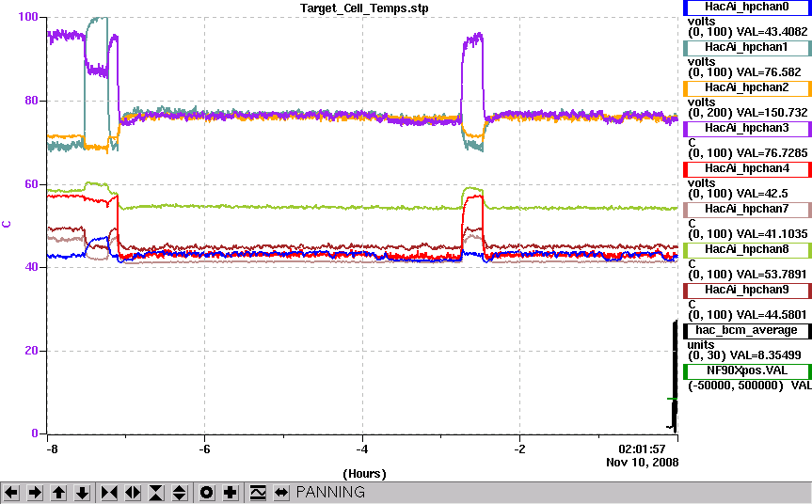Click the VAL=42.5 reading for hpchan4
Screen dimensions: 812x504
(x=762, y=194)
